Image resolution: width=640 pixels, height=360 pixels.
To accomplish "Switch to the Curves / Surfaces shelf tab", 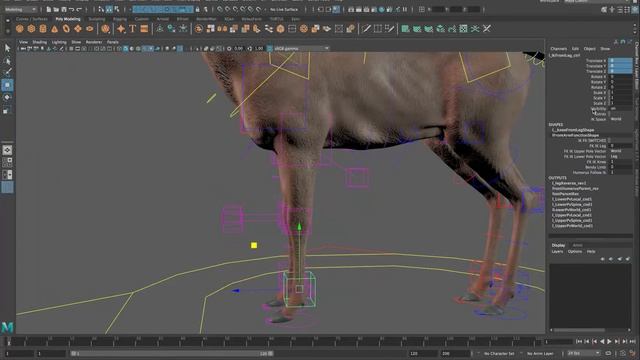I will 31,19.
